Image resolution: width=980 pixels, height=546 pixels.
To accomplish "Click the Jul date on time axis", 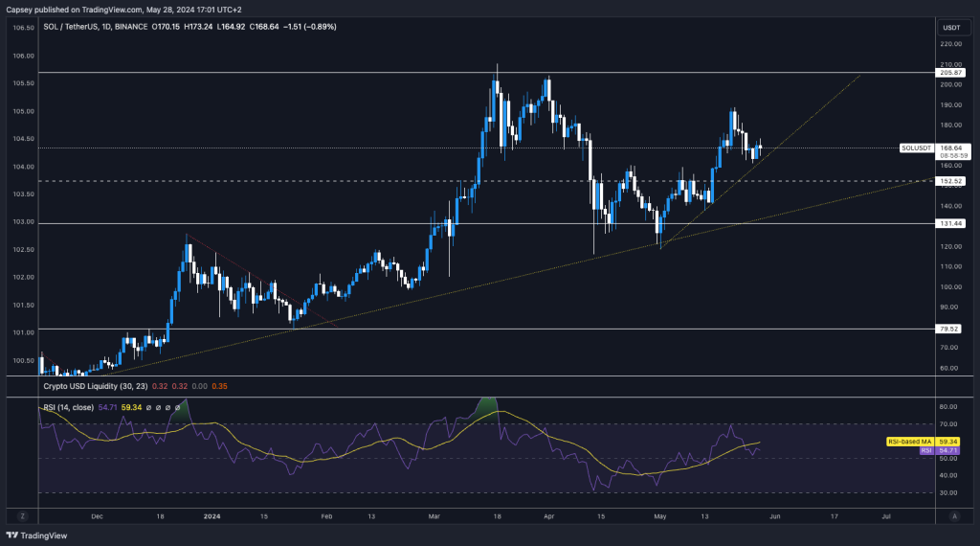I will coord(886,516).
